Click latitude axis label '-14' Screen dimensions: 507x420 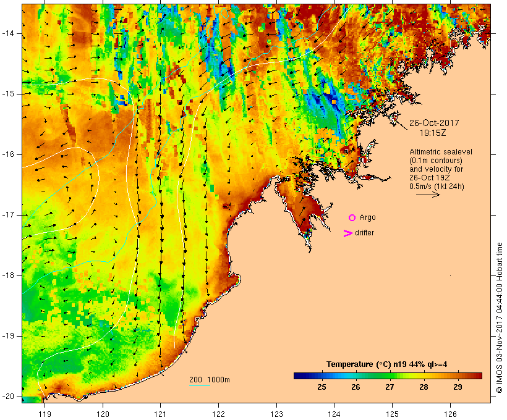(7, 33)
